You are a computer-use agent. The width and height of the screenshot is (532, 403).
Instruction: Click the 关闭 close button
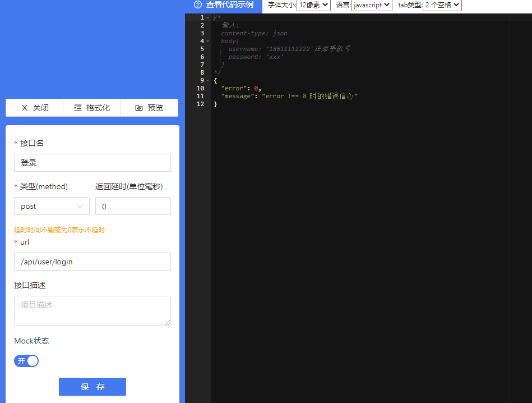coord(35,108)
